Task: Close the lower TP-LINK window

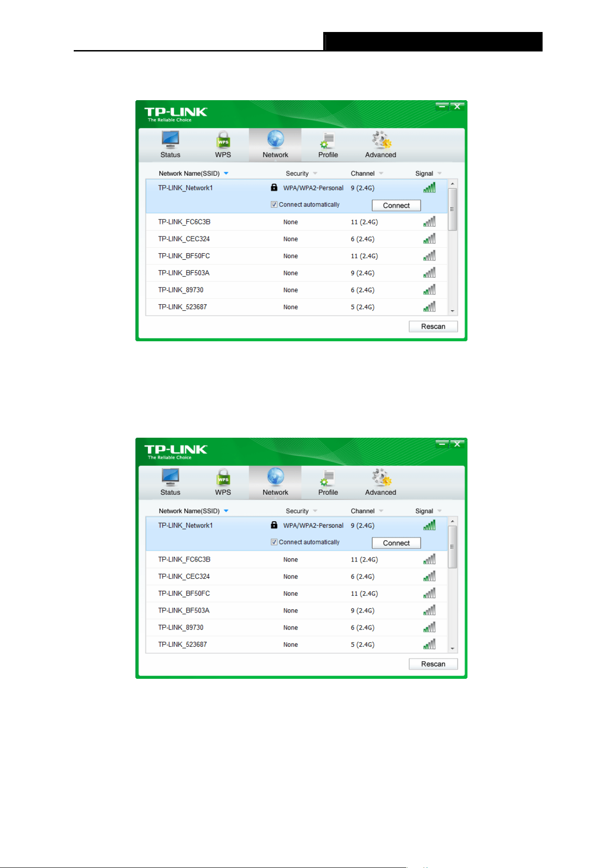Action: (457, 444)
